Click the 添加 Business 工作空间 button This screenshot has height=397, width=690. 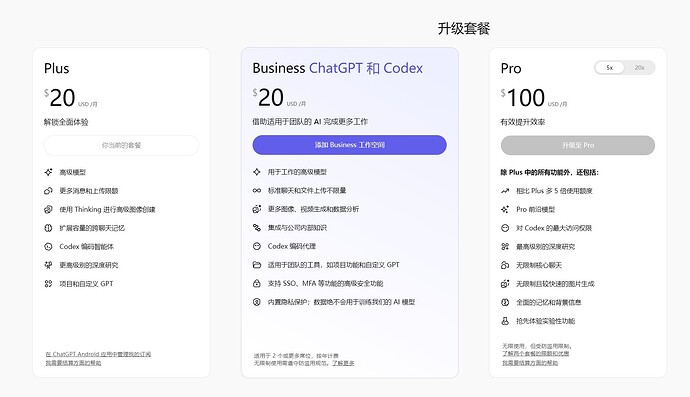pyautogui.click(x=349, y=145)
